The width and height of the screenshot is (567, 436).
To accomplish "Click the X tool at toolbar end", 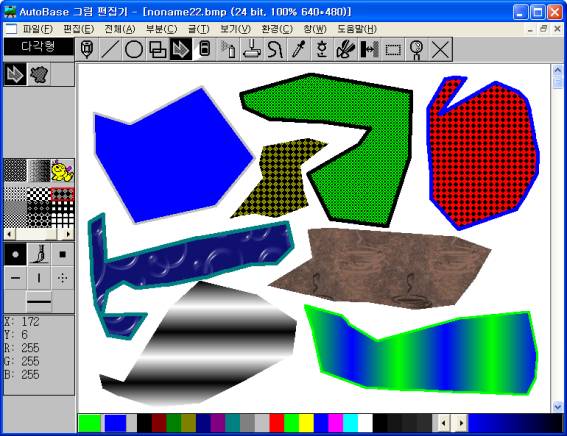I will point(440,49).
